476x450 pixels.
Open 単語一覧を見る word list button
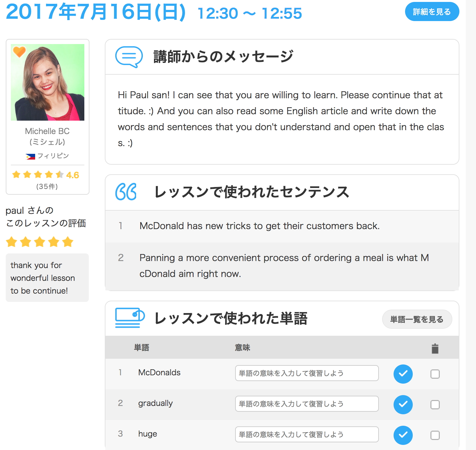pos(417,319)
